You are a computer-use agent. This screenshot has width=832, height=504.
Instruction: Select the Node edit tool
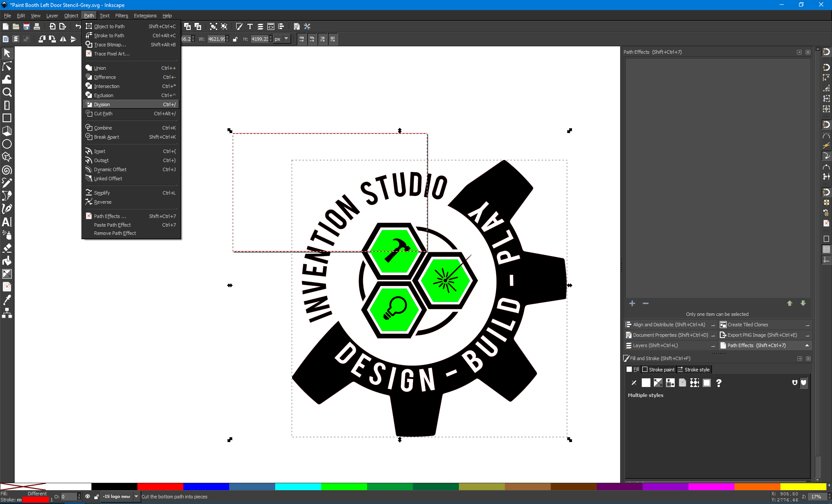coord(7,66)
